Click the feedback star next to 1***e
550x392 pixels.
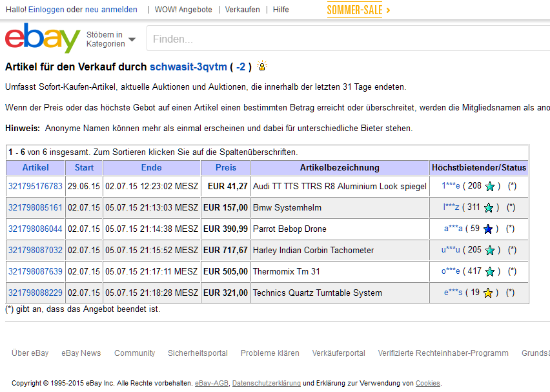[490, 187]
